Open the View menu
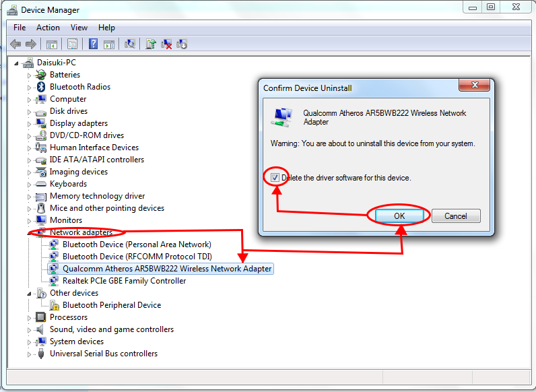 (x=79, y=28)
